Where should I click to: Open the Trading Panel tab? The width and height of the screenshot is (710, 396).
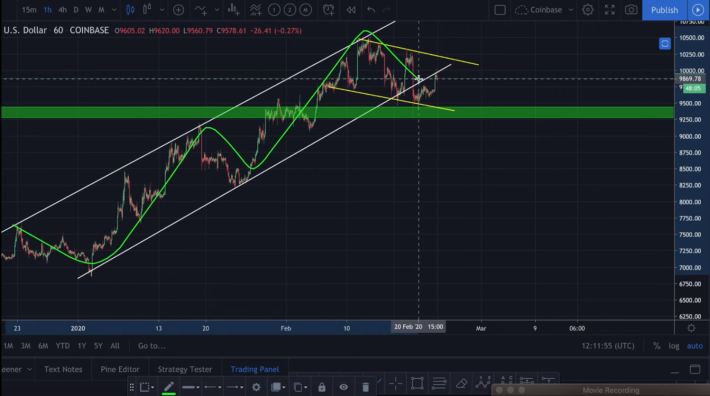point(254,369)
